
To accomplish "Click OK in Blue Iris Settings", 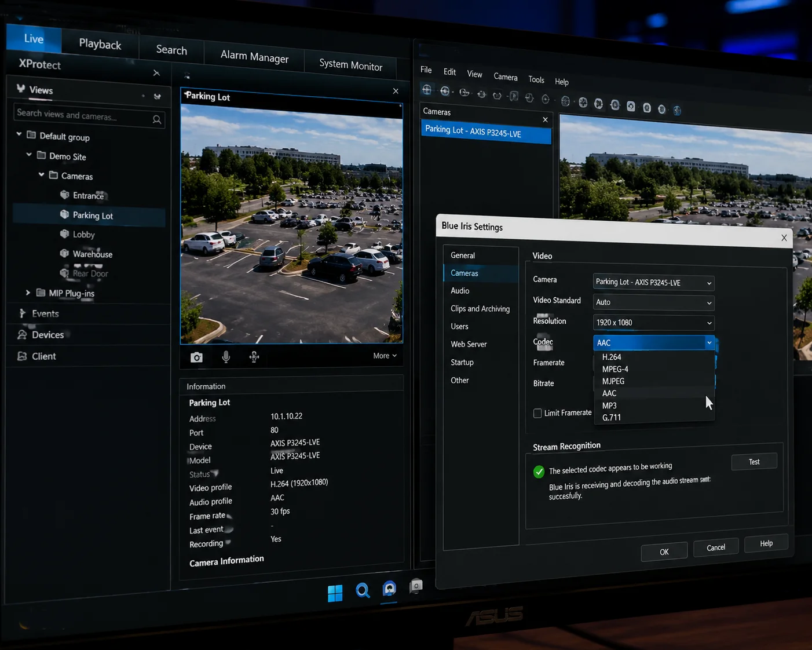I will pos(664,552).
